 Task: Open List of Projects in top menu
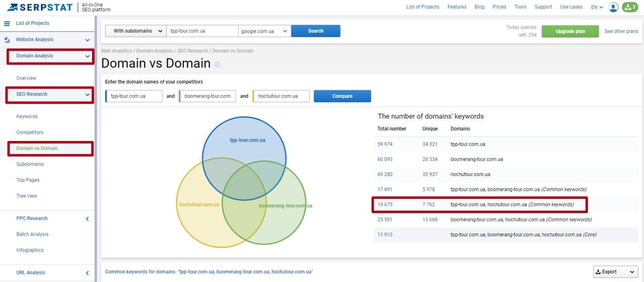click(422, 7)
